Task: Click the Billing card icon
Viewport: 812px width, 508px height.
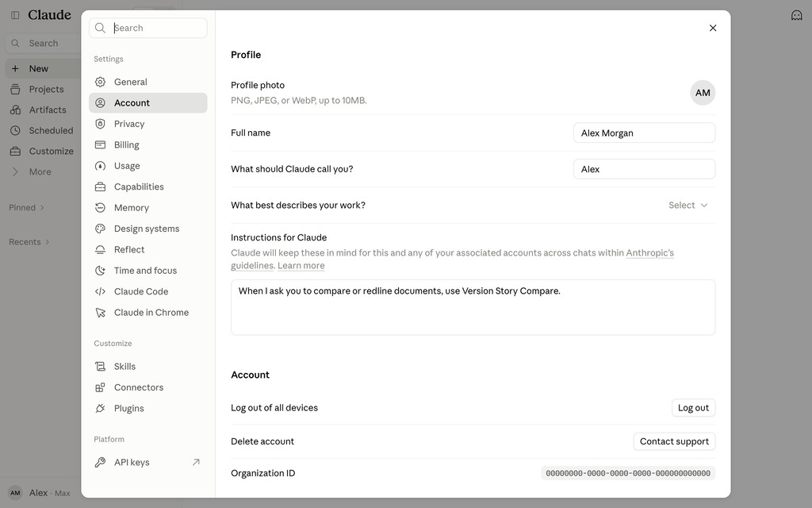Action: coord(100,144)
